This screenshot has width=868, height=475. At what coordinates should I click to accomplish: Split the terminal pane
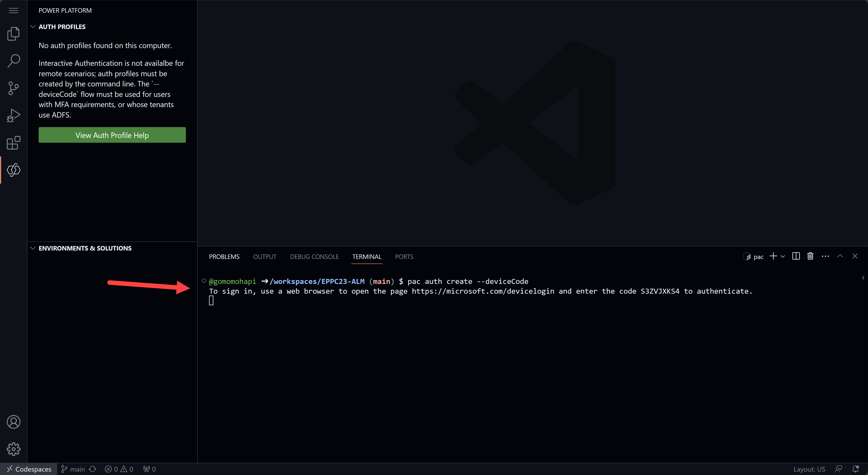[796, 256]
